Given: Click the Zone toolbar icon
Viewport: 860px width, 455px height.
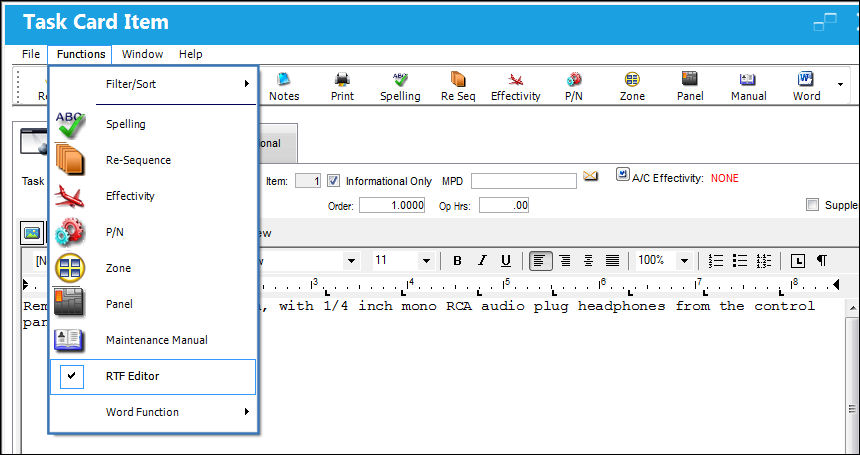Looking at the screenshot, I should (x=632, y=79).
